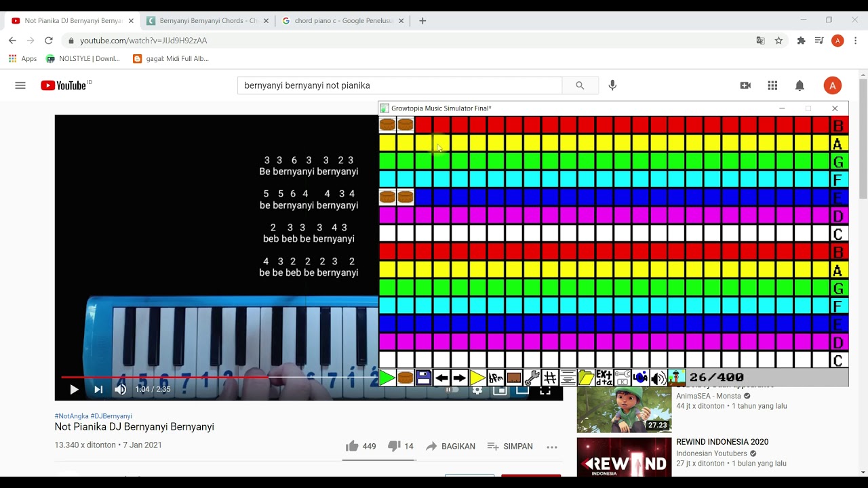Skip to the next video
868x488 pixels.
[x=98, y=389]
